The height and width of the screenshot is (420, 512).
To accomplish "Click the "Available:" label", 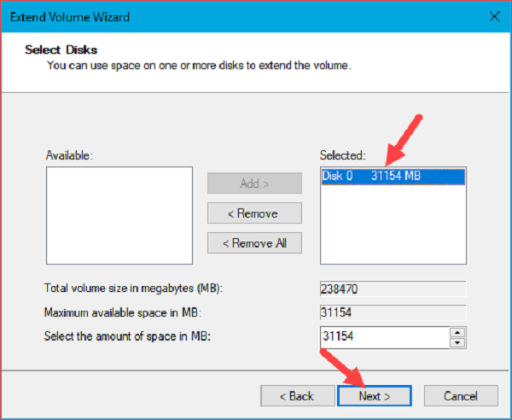I will (67, 155).
